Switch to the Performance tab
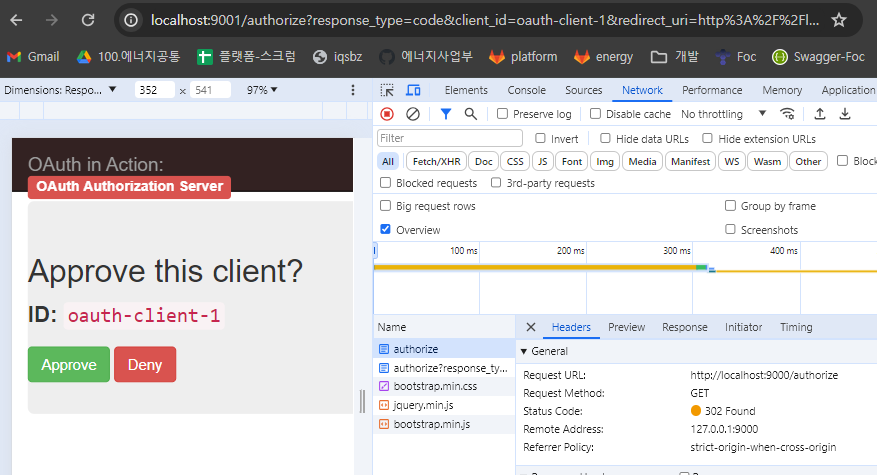 pos(712,90)
